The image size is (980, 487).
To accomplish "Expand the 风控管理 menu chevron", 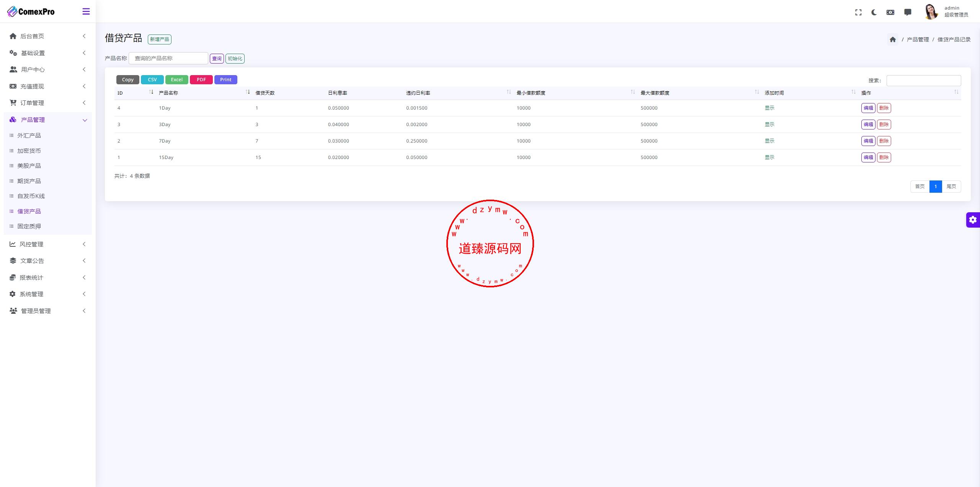I will tap(84, 244).
